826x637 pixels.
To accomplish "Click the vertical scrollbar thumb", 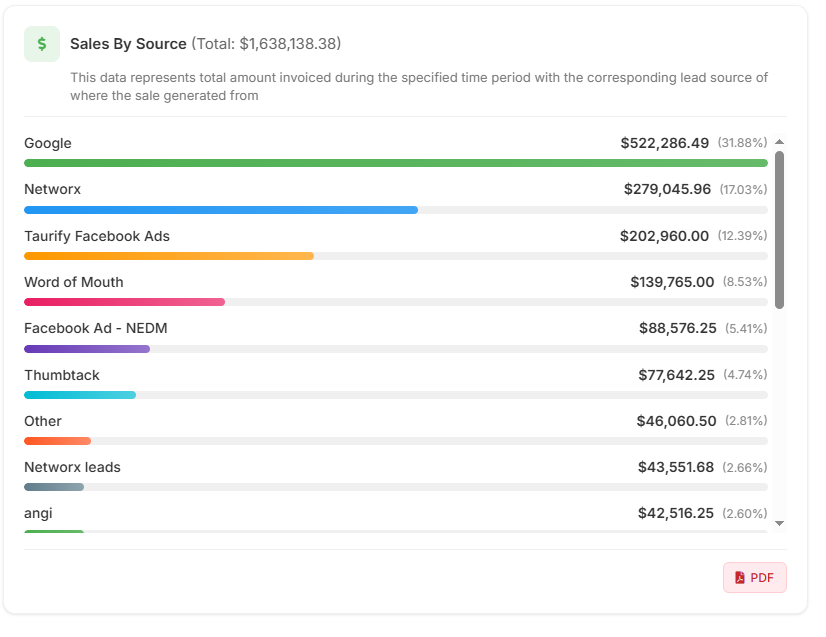I will 779,230.
